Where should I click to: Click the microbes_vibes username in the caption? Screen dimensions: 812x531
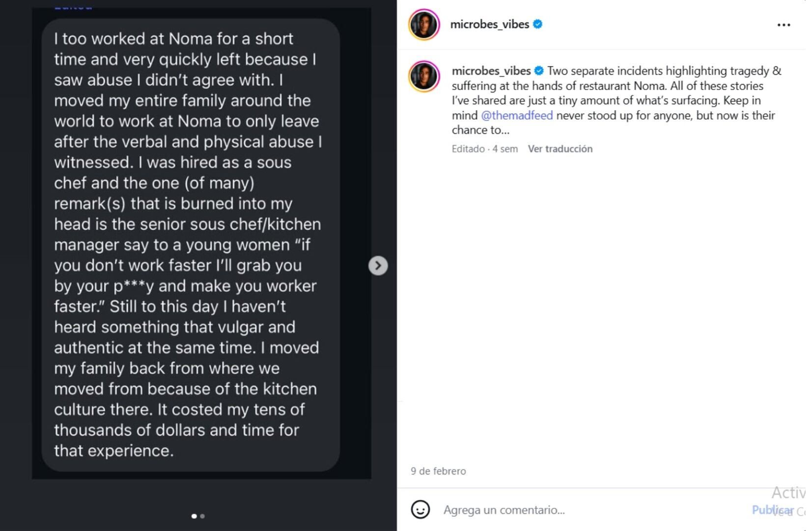491,71
